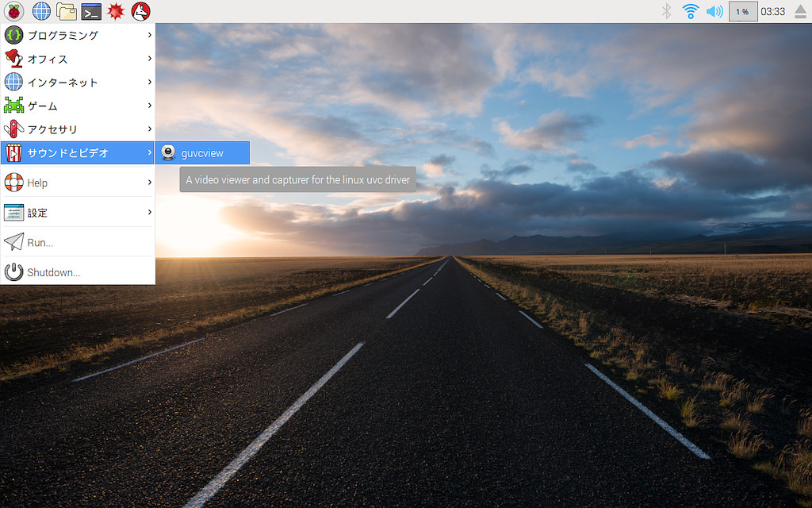The image size is (812, 508).
Task: Open the 設定 preferences menu entry
Action: pyautogui.click(x=78, y=212)
